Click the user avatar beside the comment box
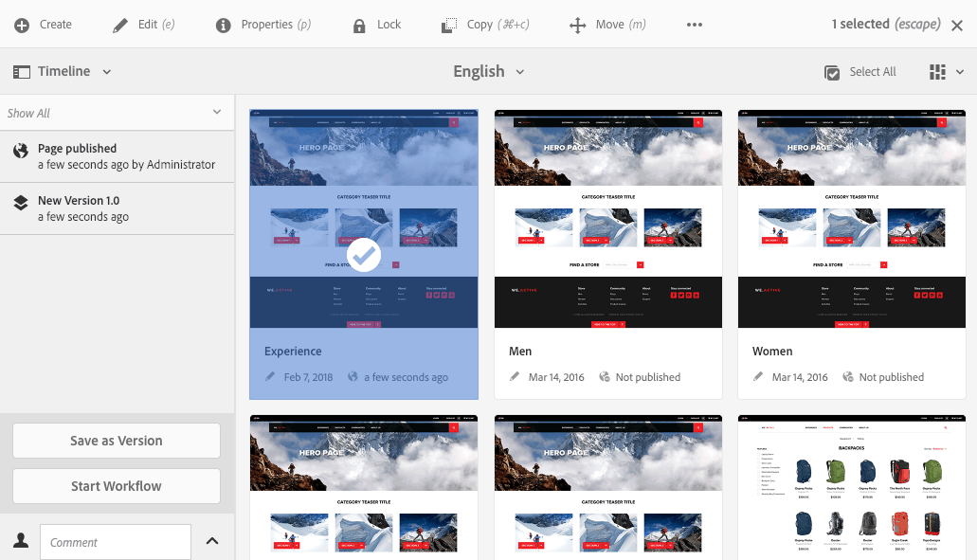 point(19,541)
